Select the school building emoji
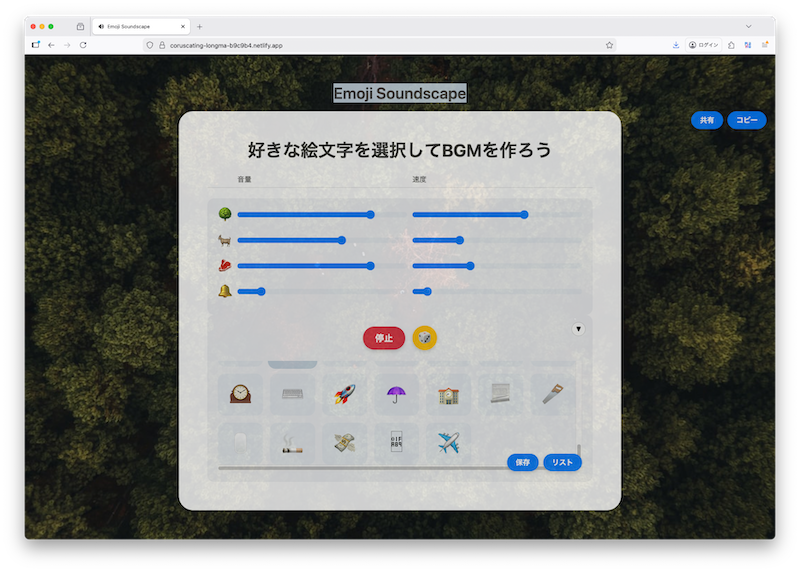Image resolution: width=800 pixels, height=572 pixels. pyautogui.click(x=448, y=395)
